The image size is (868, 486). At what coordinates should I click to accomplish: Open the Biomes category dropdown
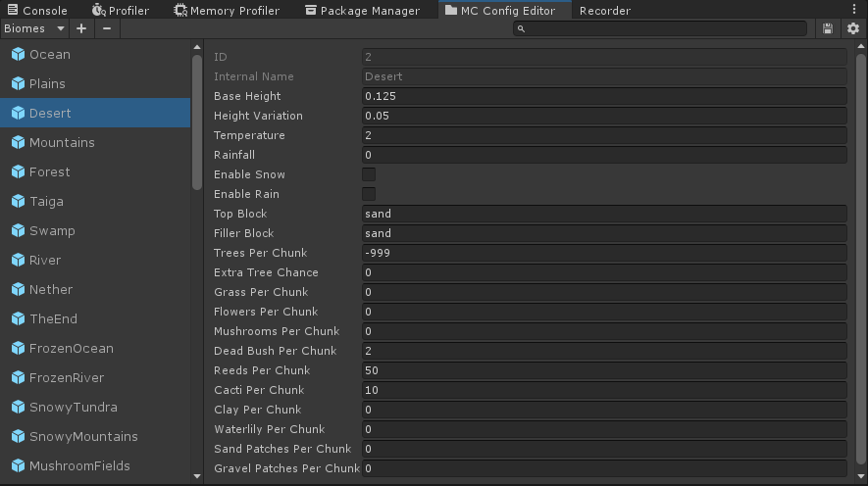click(34, 28)
